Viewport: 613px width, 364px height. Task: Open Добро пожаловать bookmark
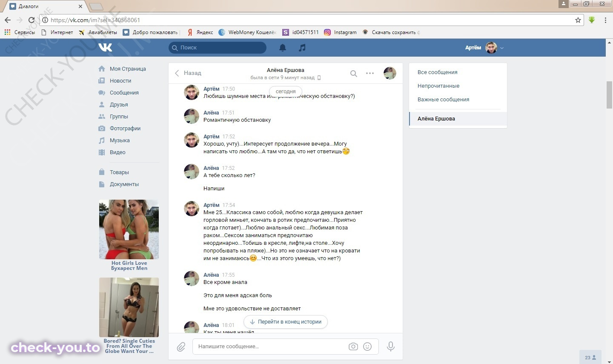(x=151, y=32)
